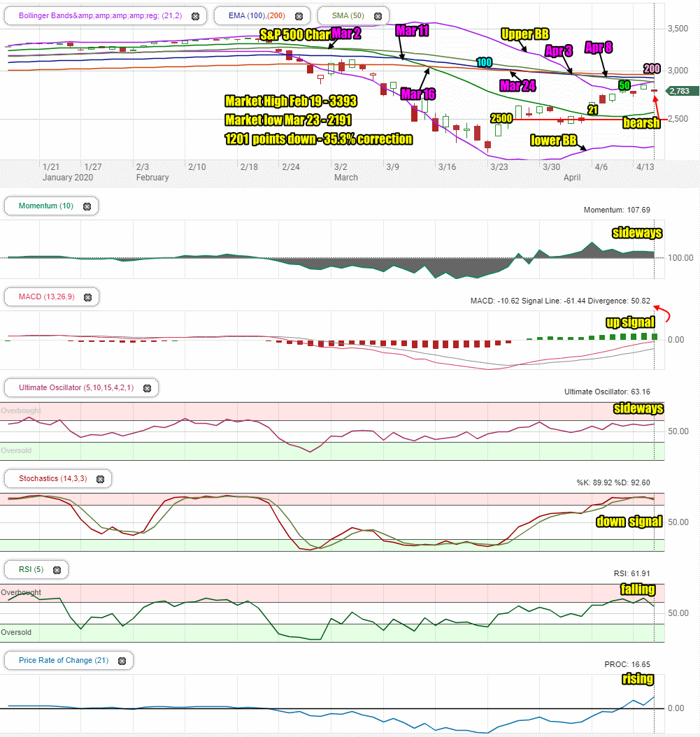
Task: Close the Price Rate of Change panel
Action: (x=122, y=661)
